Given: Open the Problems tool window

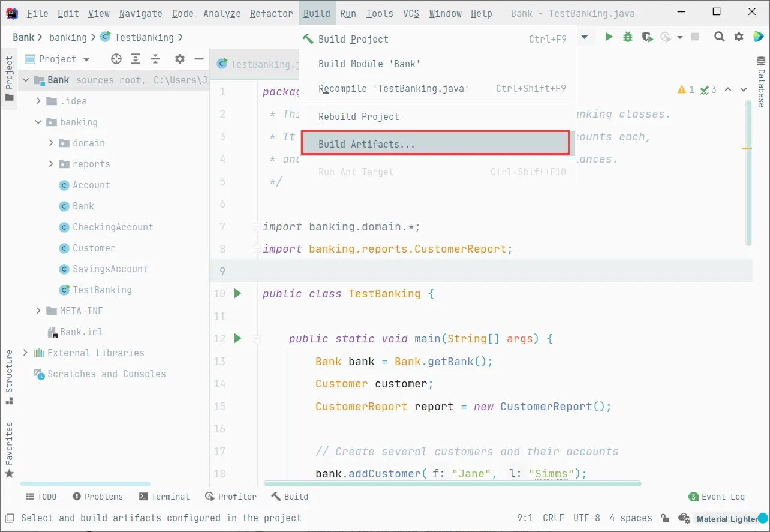Looking at the screenshot, I should coord(98,497).
